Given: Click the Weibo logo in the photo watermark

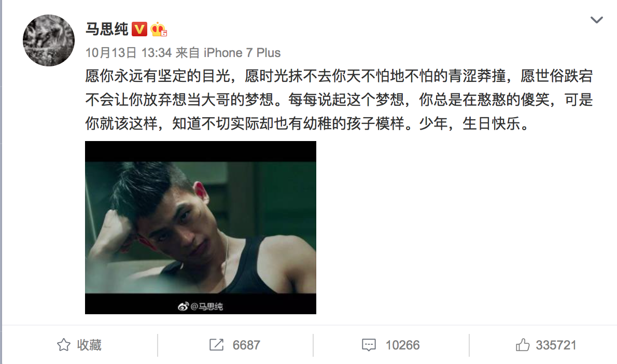Looking at the screenshot, I should pyautogui.click(x=184, y=306).
